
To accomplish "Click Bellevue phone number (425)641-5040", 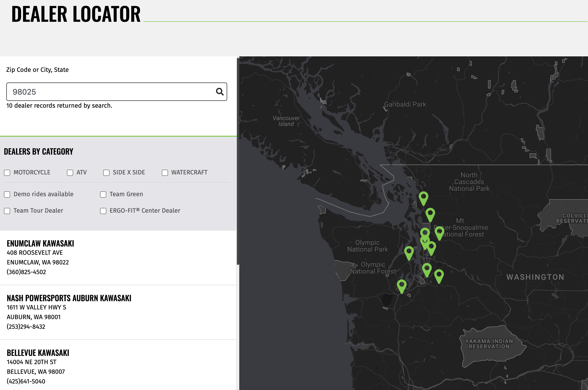I will click(26, 381).
